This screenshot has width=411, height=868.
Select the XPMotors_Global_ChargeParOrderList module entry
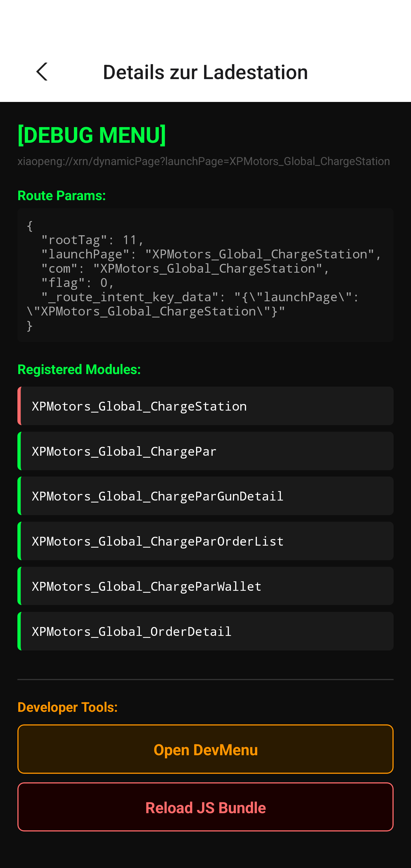[x=205, y=541]
